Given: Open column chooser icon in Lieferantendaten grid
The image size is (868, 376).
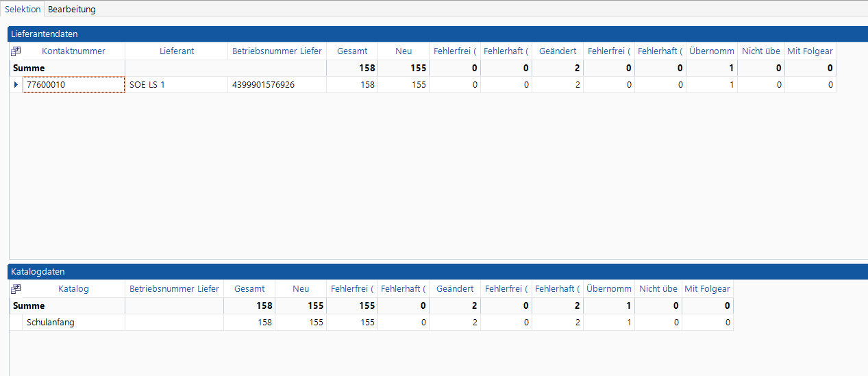Looking at the screenshot, I should pyautogui.click(x=16, y=51).
